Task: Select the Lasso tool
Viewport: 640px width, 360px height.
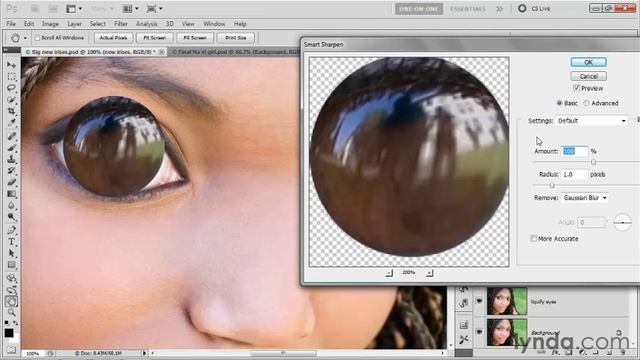Action: click(11, 88)
